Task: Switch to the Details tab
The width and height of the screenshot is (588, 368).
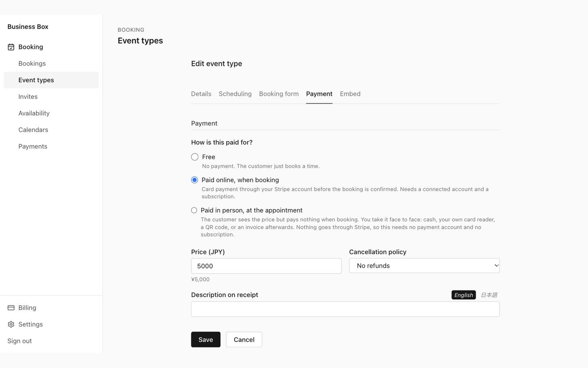Action: (201, 94)
